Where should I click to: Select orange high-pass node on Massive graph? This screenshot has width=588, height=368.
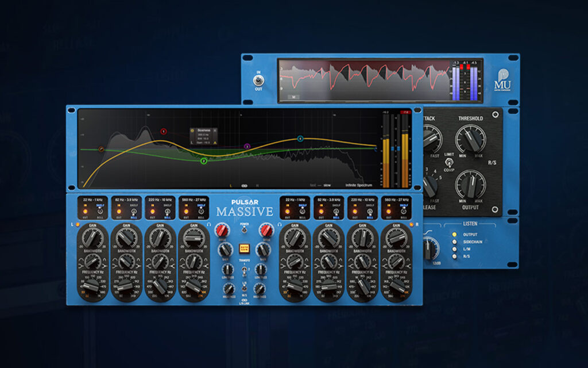(x=101, y=149)
